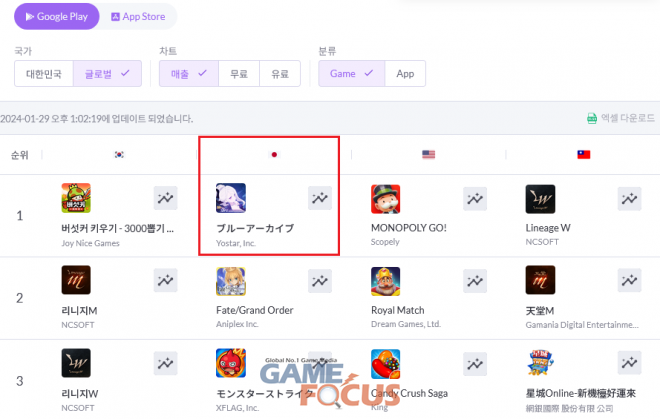Open the 星城Online game icon
660x419 pixels.
point(540,363)
